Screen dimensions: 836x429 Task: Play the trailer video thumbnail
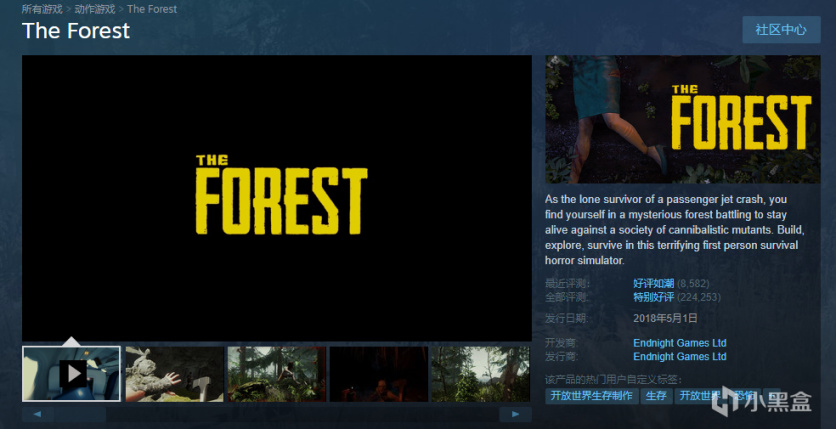pyautogui.click(x=71, y=374)
